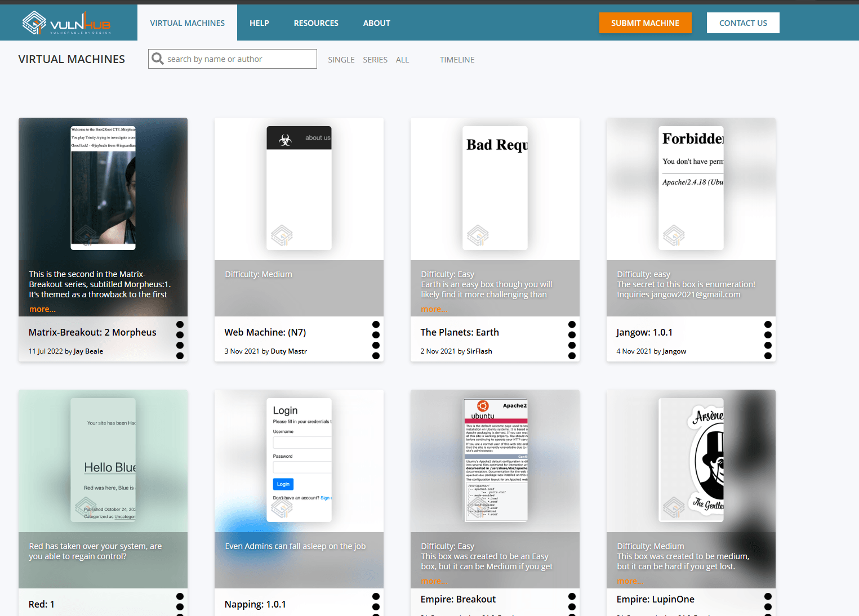Expand 'more...' on The Planets: Earth description
Screen dimensions: 859x616
tap(434, 309)
